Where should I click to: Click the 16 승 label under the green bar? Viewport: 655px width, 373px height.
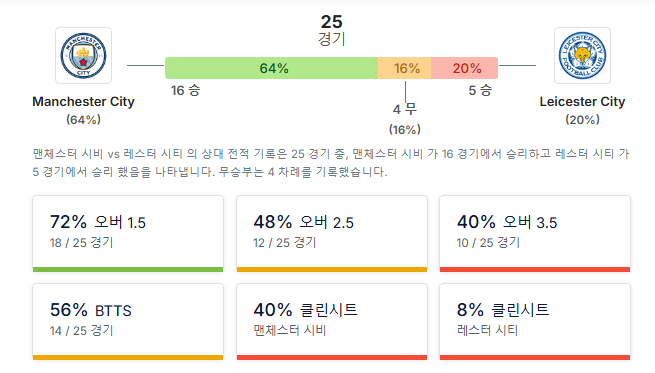click(x=185, y=90)
